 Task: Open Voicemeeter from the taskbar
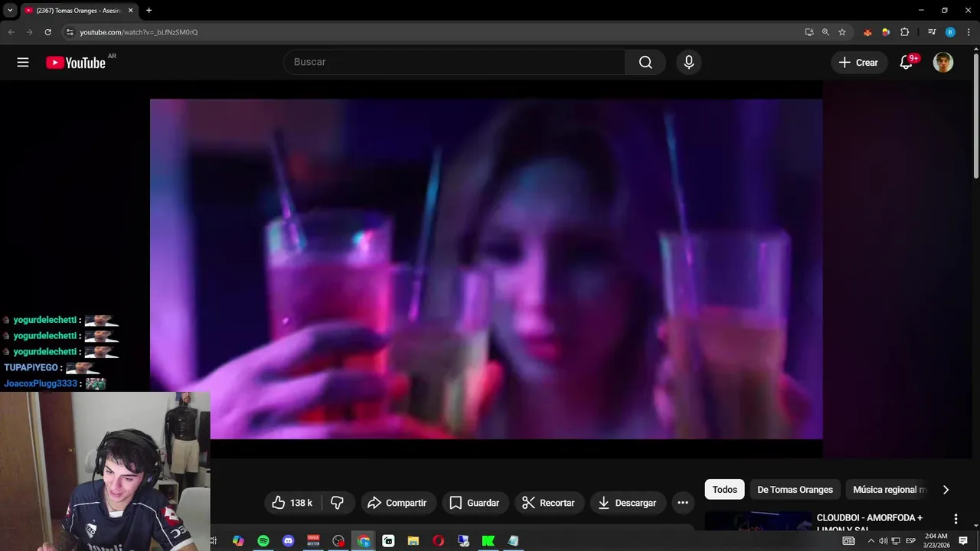(313, 541)
